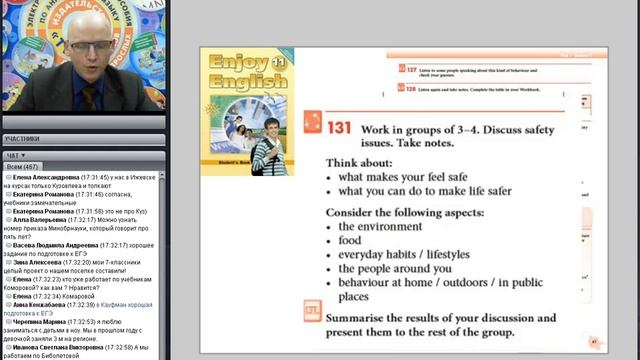Click the name Анна Кенжабаева in chat
640x360 pixels.
click(39, 305)
